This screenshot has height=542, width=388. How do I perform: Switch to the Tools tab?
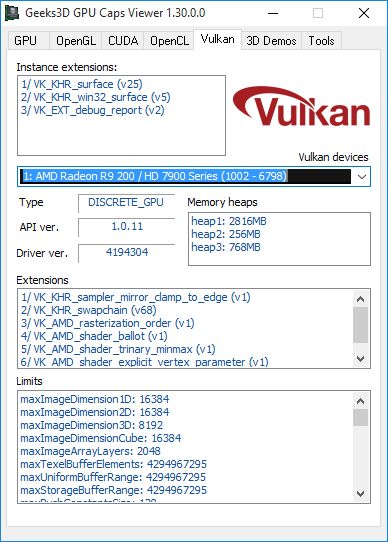[321, 41]
